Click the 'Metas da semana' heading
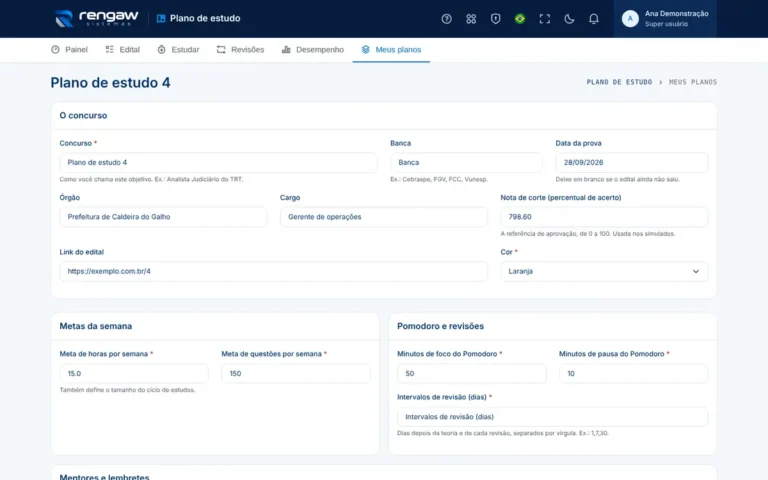 tap(96, 326)
